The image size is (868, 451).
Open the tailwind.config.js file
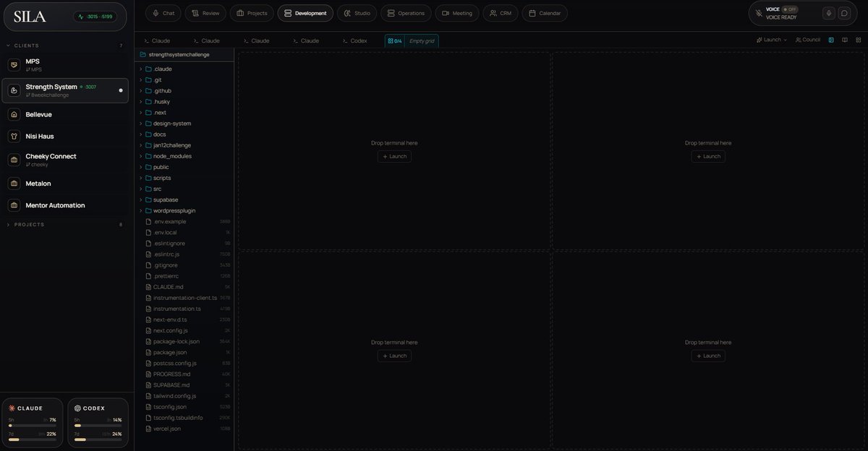click(x=185, y=396)
